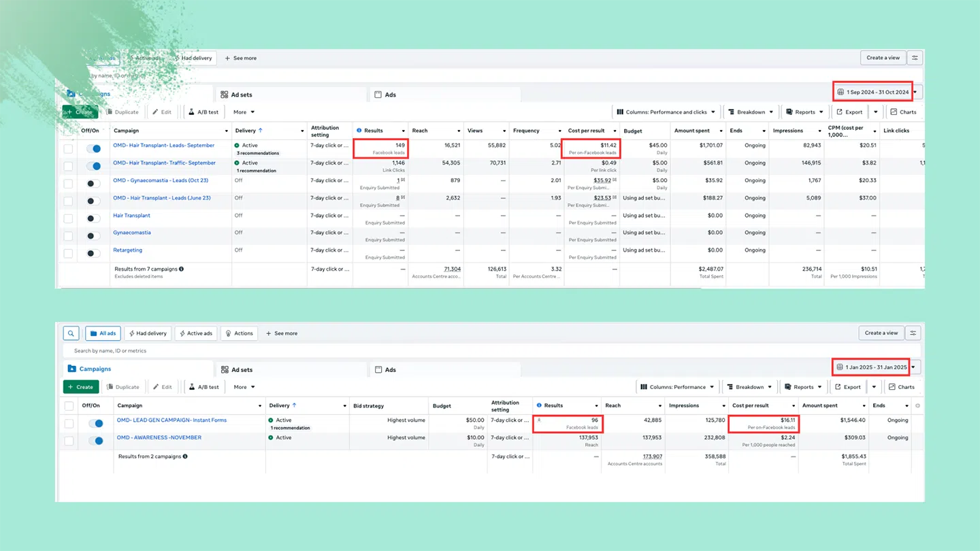This screenshot has height=551, width=980.
Task: Check the box for OMD - AWARENESS -NOVEMBER row
Action: [x=69, y=441]
